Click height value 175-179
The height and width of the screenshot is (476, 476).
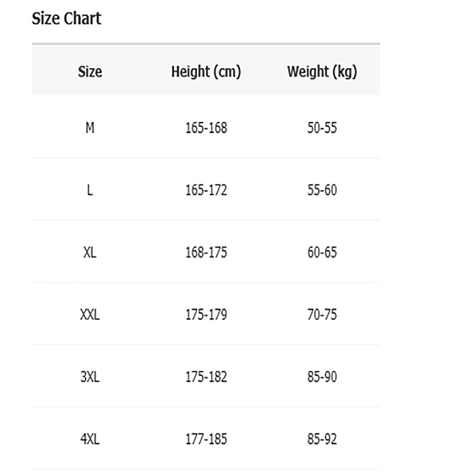(206, 315)
